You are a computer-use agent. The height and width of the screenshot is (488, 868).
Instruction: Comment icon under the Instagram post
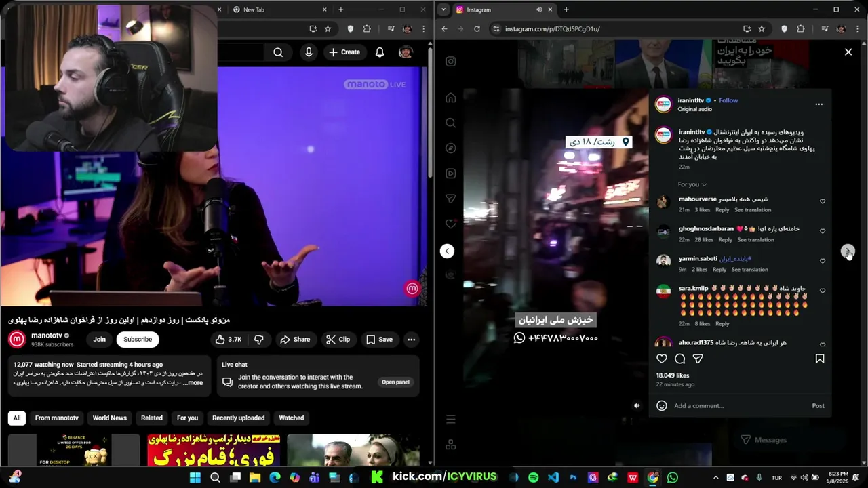[679, 359]
